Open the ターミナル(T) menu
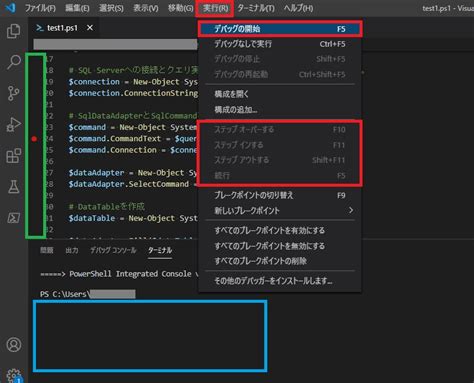The height and width of the screenshot is (383, 474). (x=256, y=8)
